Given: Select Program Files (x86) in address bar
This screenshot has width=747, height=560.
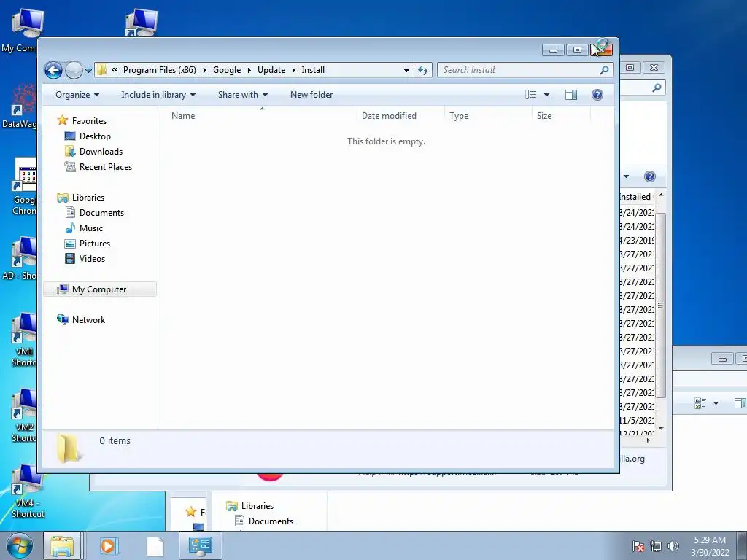Looking at the screenshot, I should 159,70.
